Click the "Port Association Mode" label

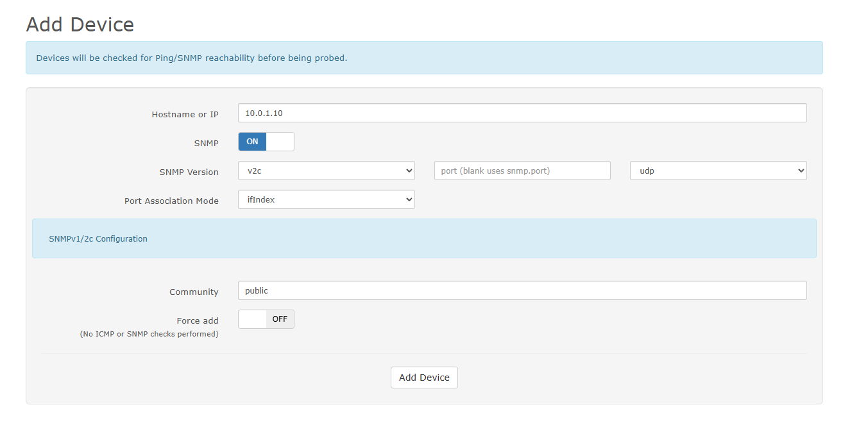171,201
